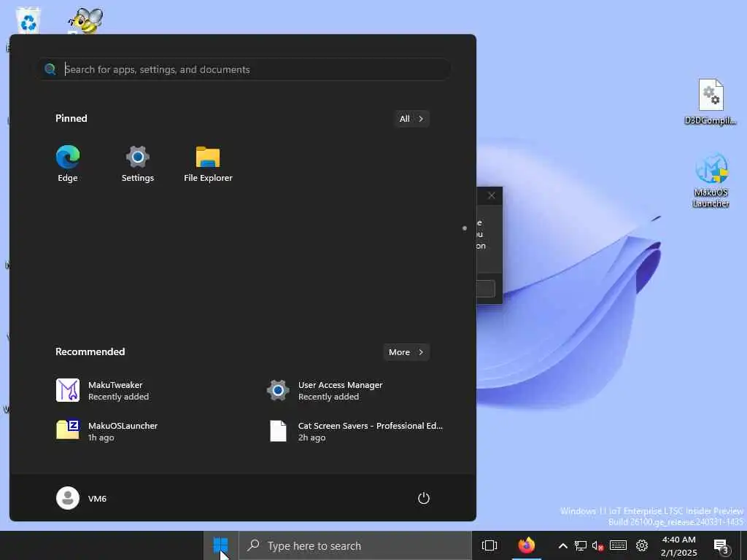
Task: Show hidden system tray icons
Action: pos(562,545)
